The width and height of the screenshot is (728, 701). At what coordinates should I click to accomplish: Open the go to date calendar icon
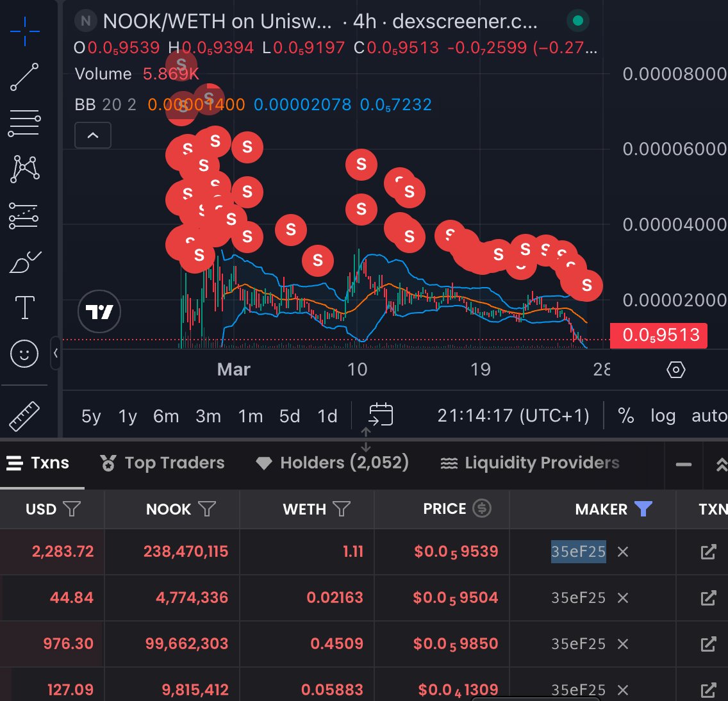click(381, 415)
